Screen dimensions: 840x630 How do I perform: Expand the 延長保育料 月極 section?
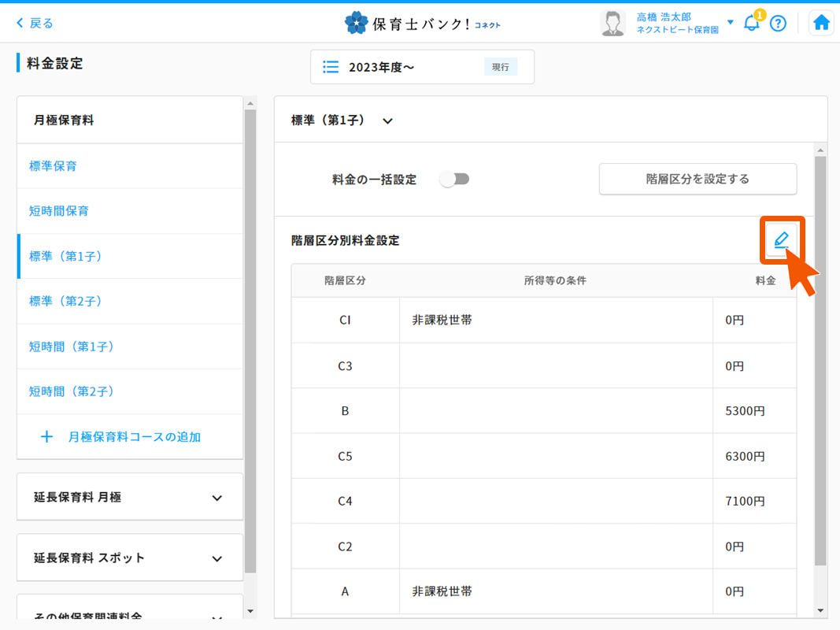[217, 498]
